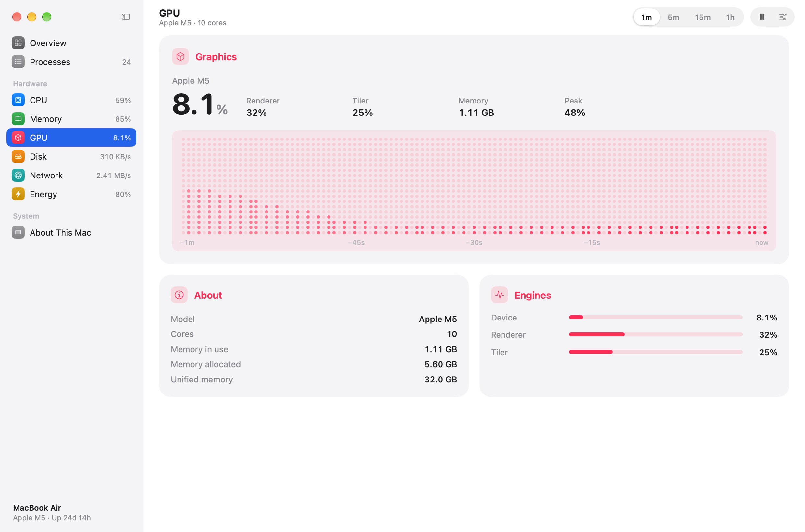The image size is (805, 532).
Task: Click the Renderer 32% stat in Graphics
Action: (263, 107)
